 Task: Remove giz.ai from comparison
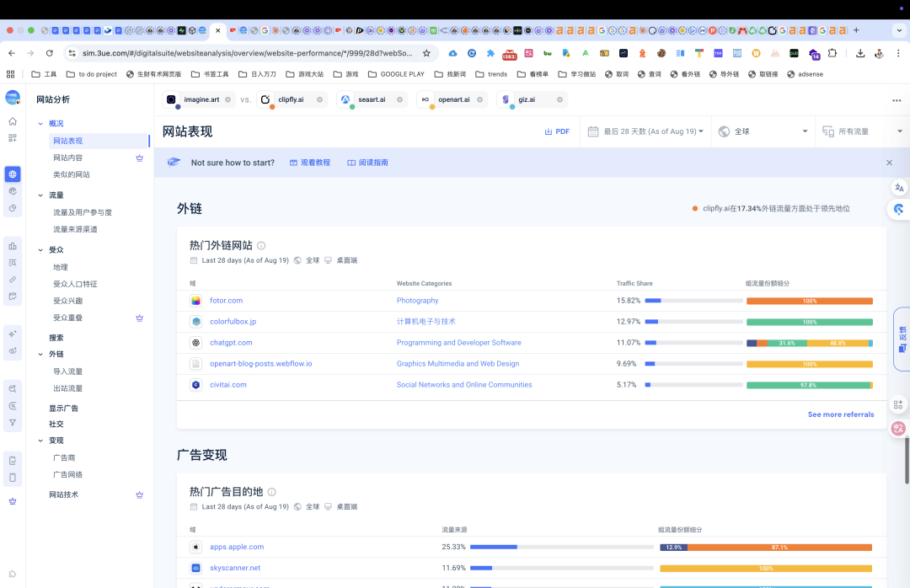tap(559, 100)
